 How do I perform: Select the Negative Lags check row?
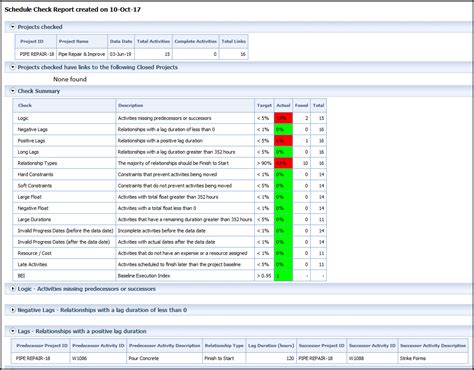(170, 129)
